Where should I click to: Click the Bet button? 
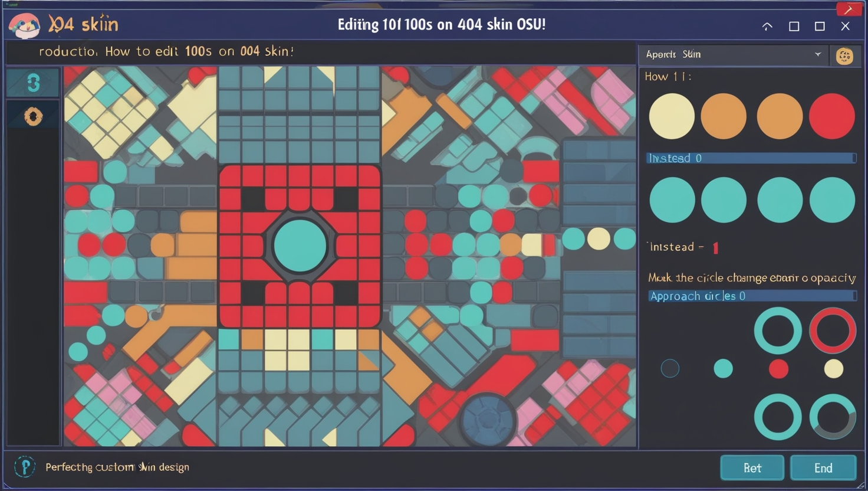point(752,468)
